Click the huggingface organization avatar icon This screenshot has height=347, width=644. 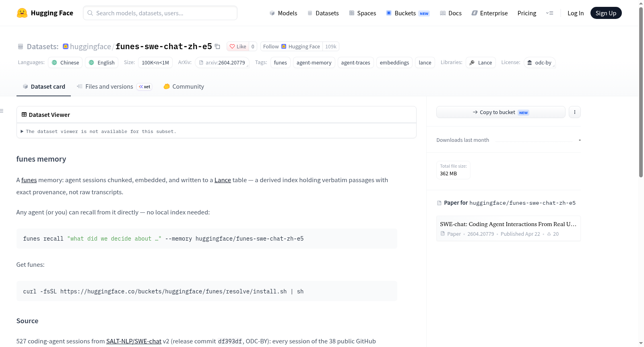[66, 46]
